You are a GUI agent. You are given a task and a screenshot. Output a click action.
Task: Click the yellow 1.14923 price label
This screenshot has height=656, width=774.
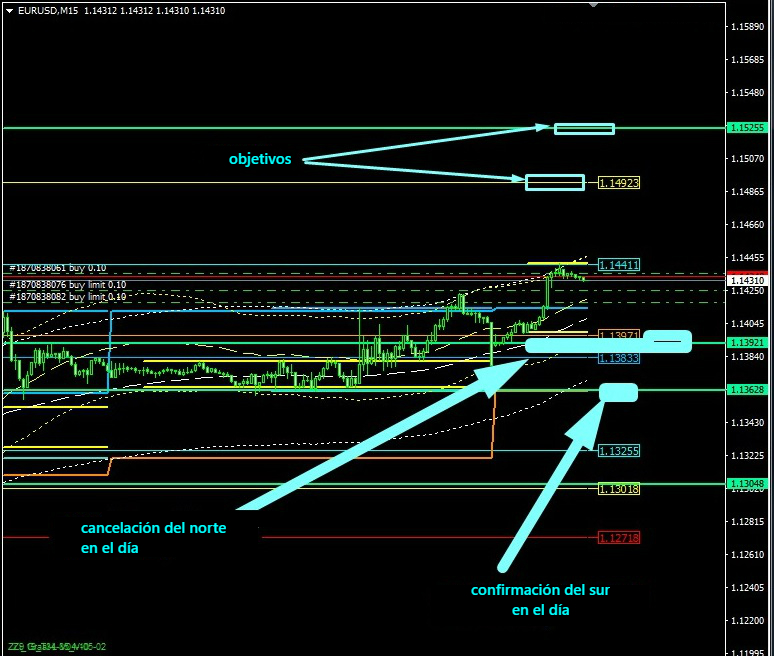[619, 183]
